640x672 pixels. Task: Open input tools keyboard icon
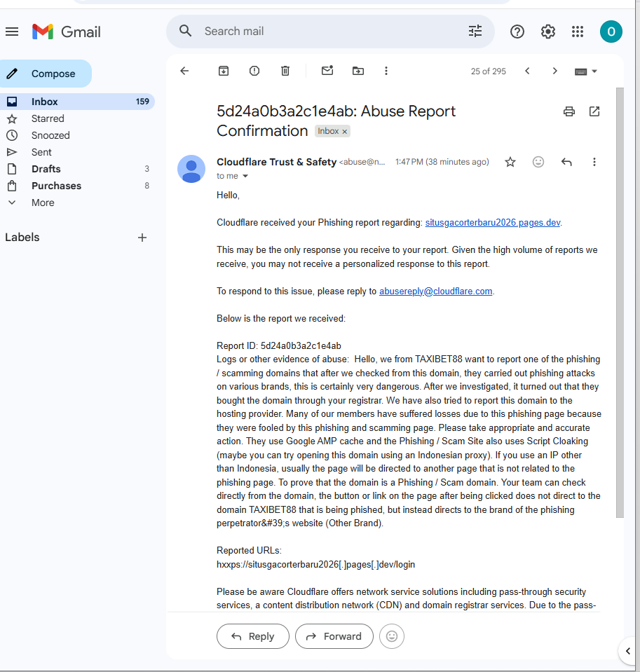[x=581, y=71]
